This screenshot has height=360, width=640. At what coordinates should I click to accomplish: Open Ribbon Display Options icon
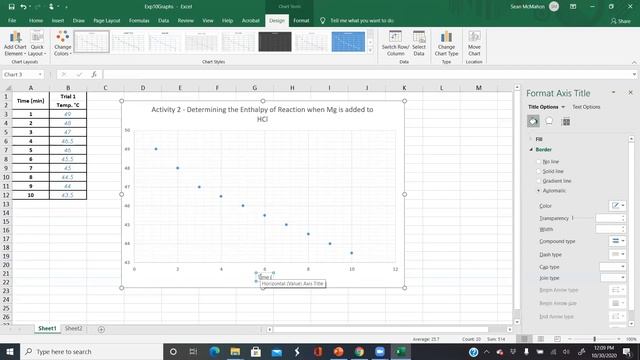573,7
